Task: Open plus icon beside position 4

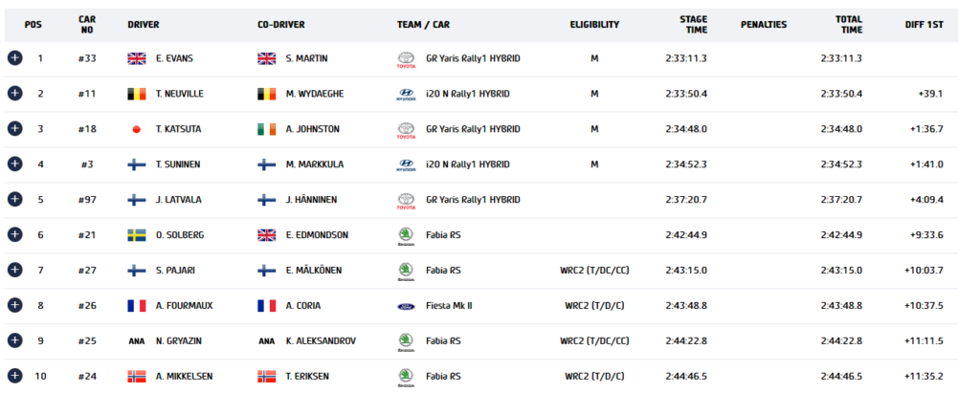Action: pyautogui.click(x=15, y=164)
